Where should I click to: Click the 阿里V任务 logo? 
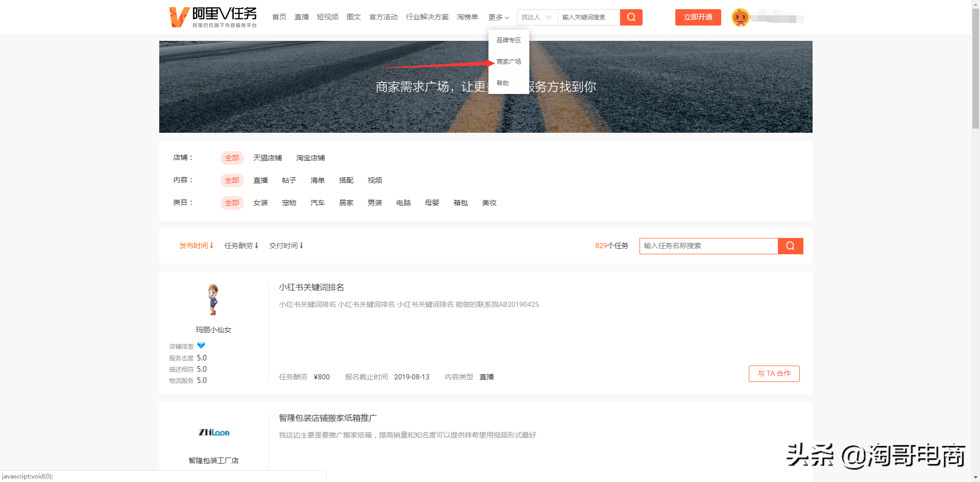(x=213, y=17)
